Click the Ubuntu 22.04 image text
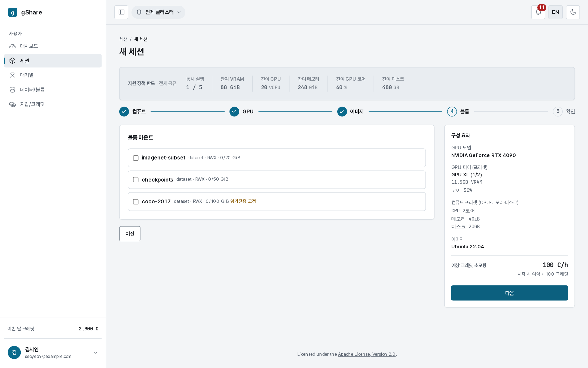This screenshot has height=368, width=588. point(467,247)
